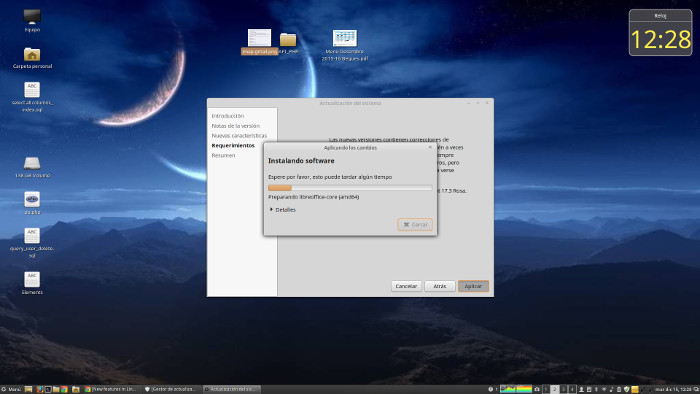Open the sound volume tray icon
700x394 pixels.
(x=611, y=389)
